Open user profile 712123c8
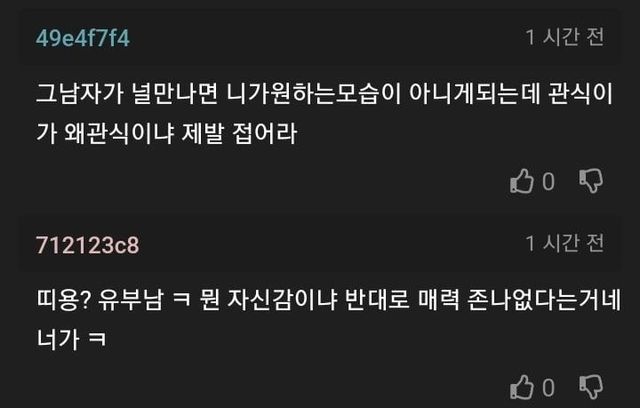640x408 pixels. tap(87, 245)
